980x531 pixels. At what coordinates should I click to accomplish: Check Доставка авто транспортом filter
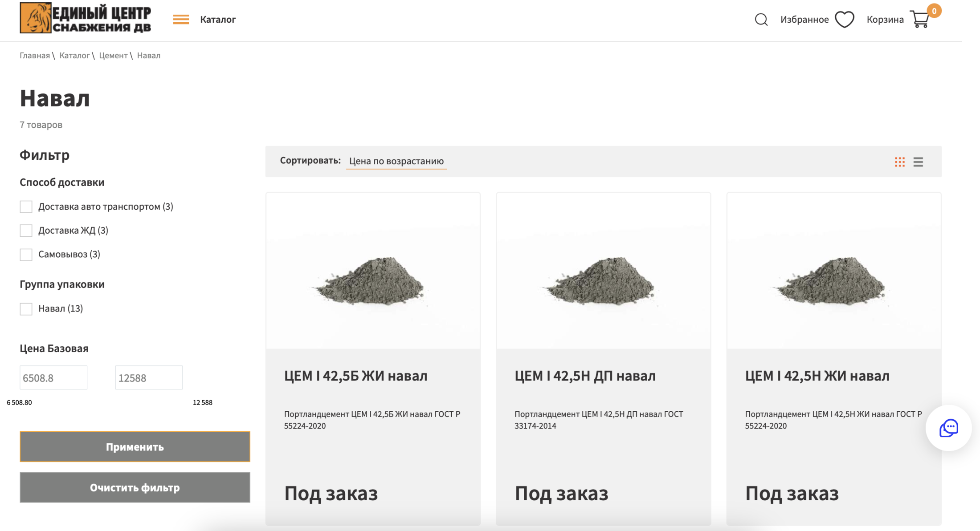point(26,207)
